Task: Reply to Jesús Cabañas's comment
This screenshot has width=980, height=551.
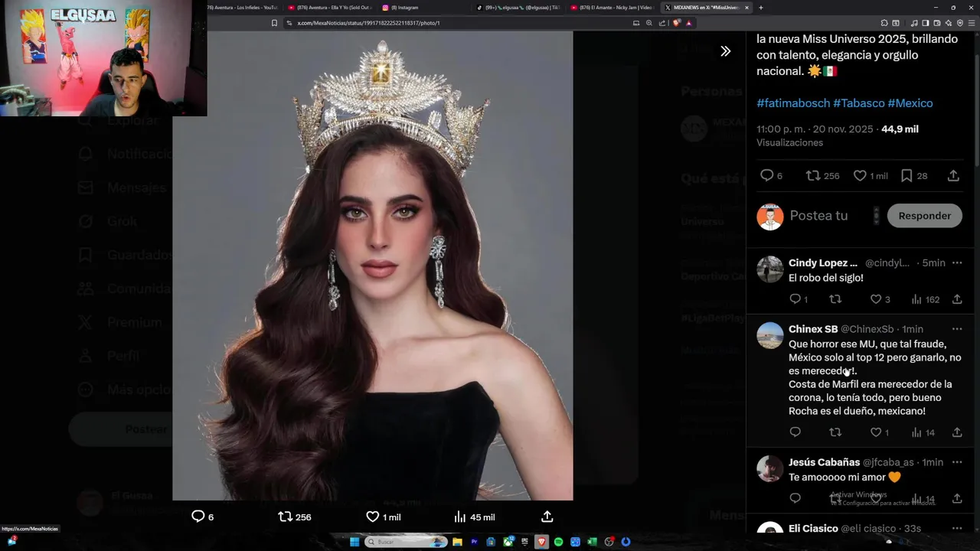Action: click(x=795, y=498)
